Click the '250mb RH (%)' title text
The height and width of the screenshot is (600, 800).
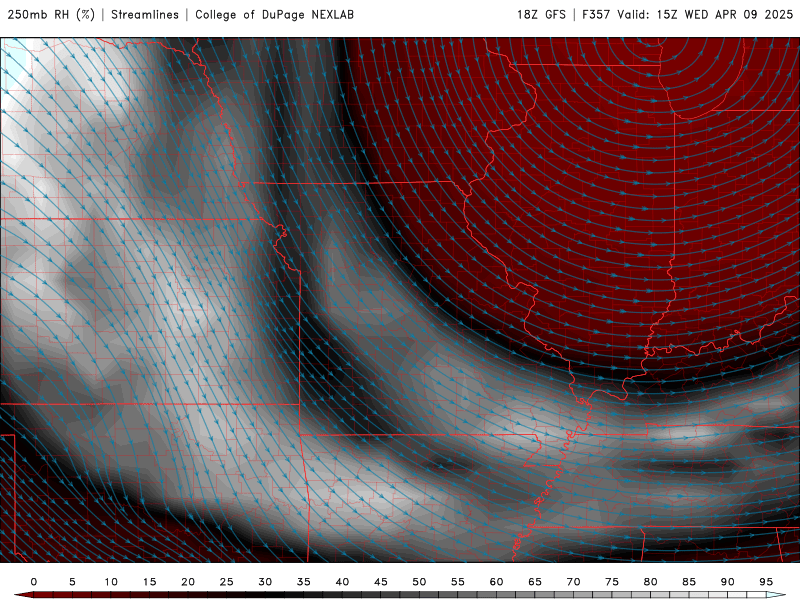tap(51, 15)
